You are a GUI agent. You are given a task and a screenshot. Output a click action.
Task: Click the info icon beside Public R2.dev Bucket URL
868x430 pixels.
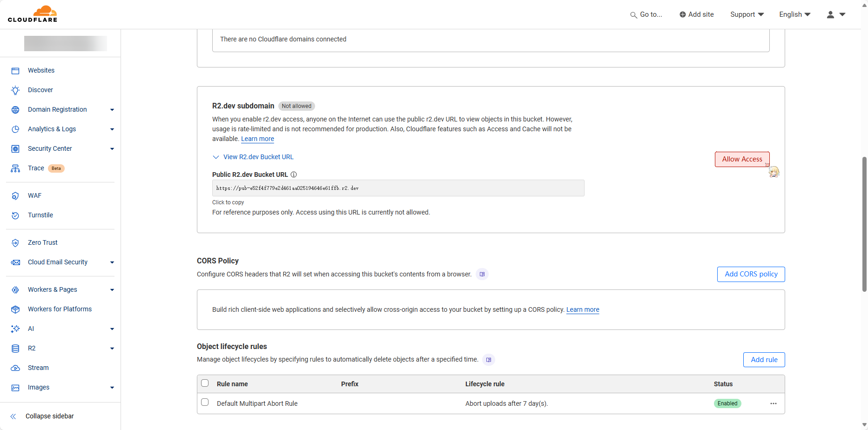(294, 175)
